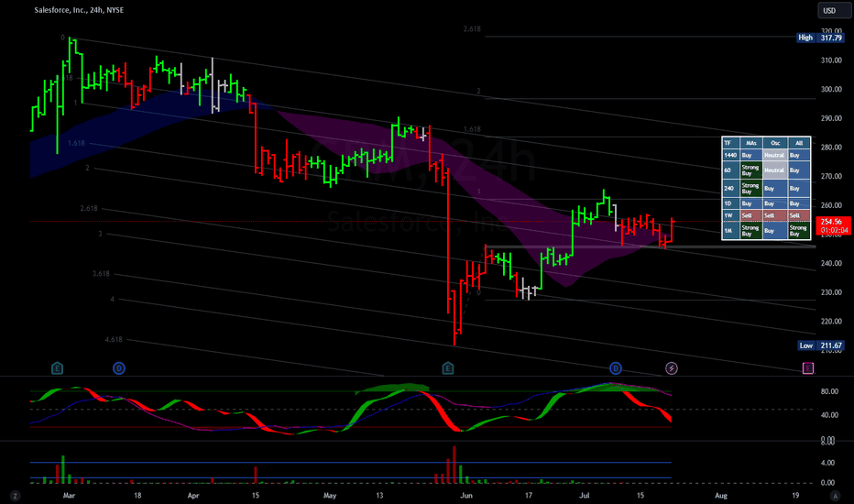Click the 40.00 oscillator scale label
The width and height of the screenshot is (854, 504).
click(829, 415)
